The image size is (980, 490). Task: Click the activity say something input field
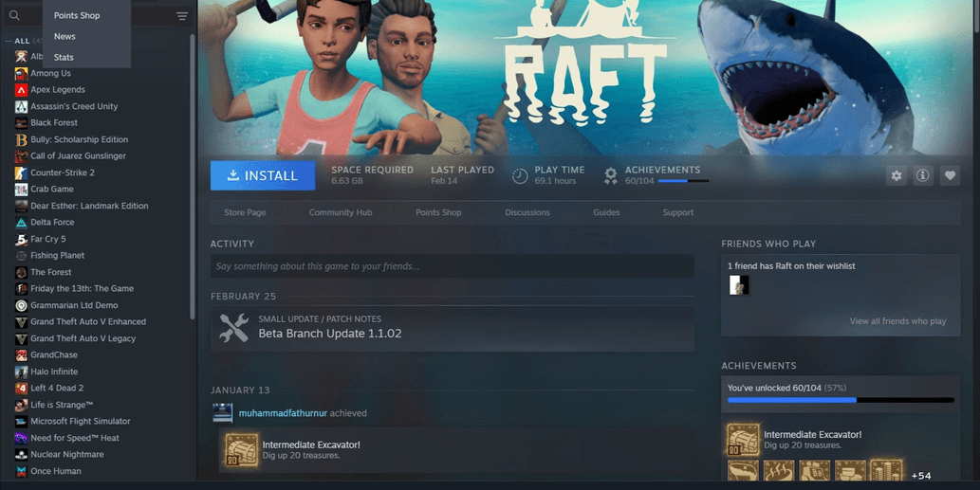click(452, 266)
